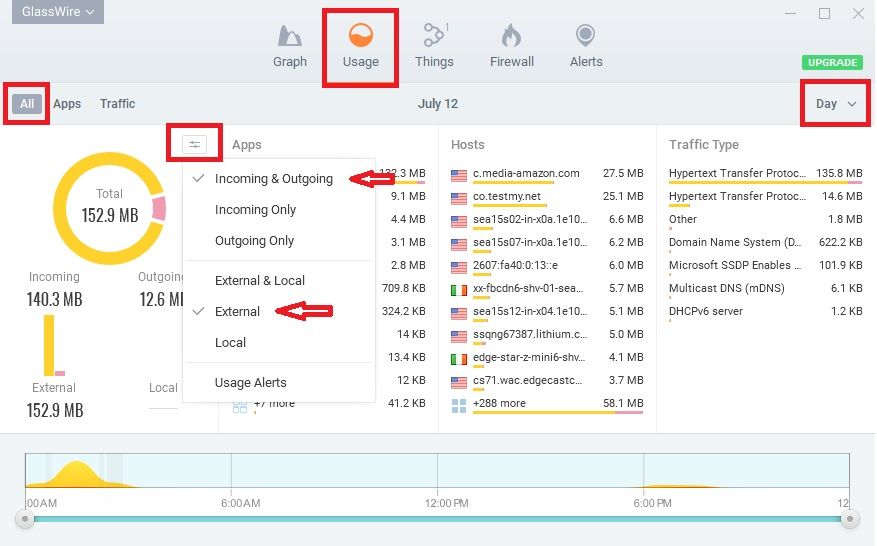Click the green UPGRADE button
This screenshot has height=546, width=877.
[831, 62]
